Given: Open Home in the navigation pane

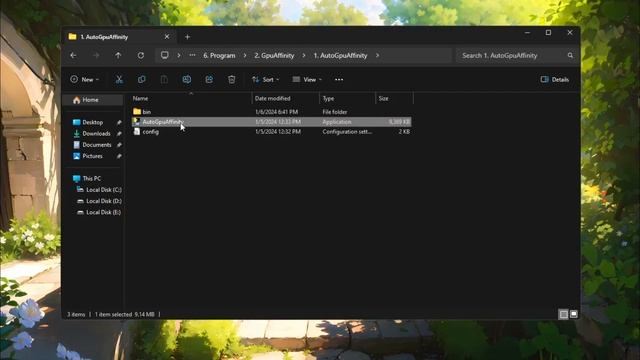Looking at the screenshot, I should [x=93, y=100].
